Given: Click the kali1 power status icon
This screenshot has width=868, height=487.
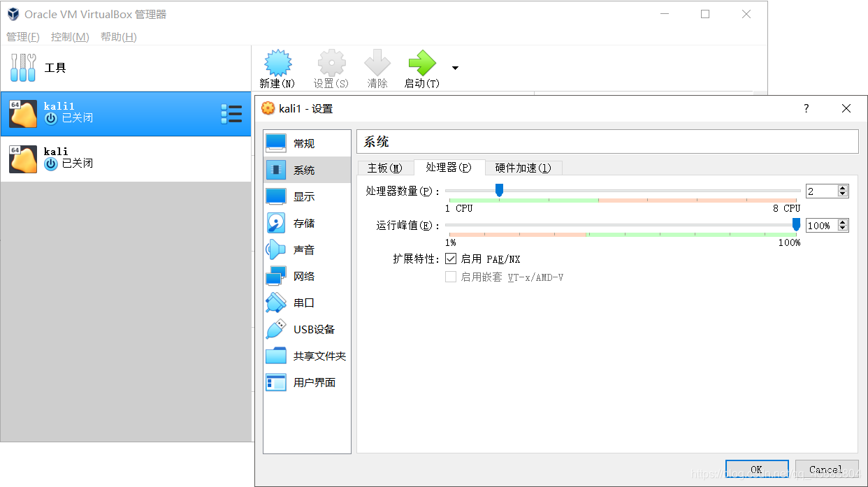Looking at the screenshot, I should tap(51, 118).
